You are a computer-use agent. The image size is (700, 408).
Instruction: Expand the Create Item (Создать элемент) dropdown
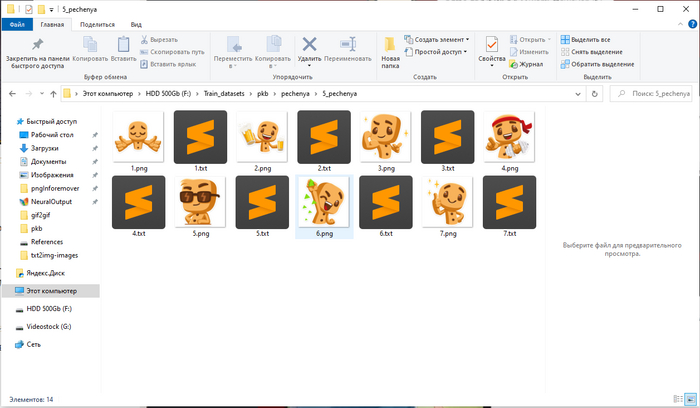click(x=440, y=40)
